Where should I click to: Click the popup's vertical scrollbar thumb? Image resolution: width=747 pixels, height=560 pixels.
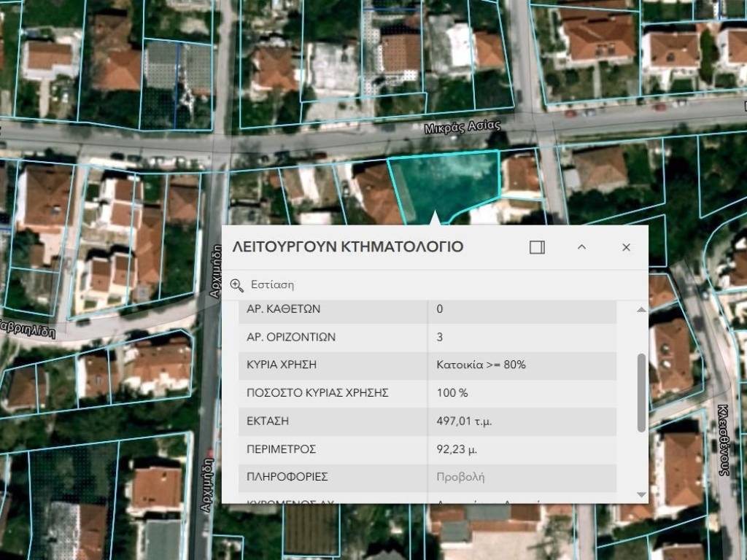coord(641,392)
